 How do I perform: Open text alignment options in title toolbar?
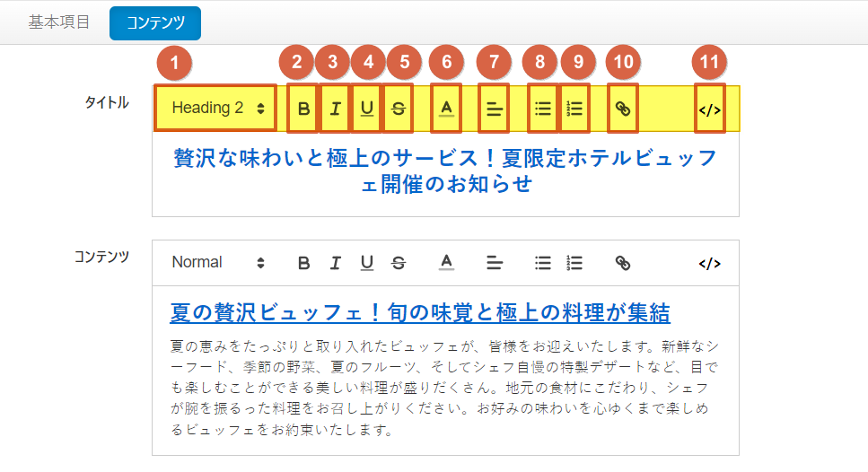pos(494,109)
